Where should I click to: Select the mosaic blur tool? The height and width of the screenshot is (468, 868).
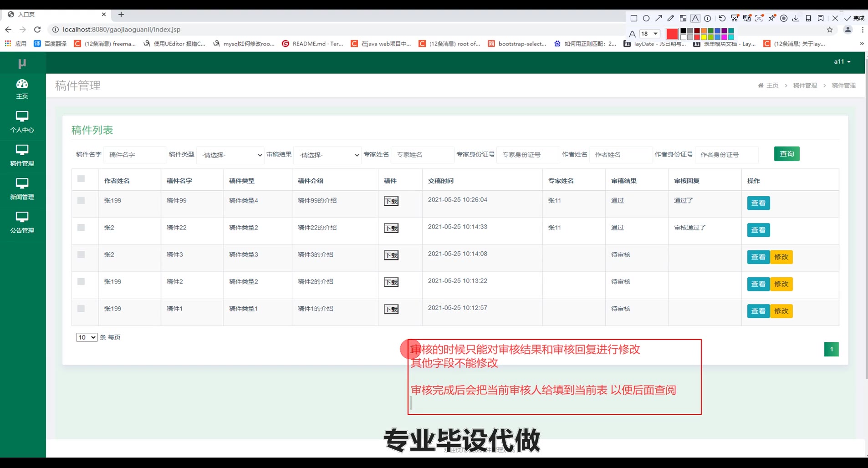tap(683, 18)
